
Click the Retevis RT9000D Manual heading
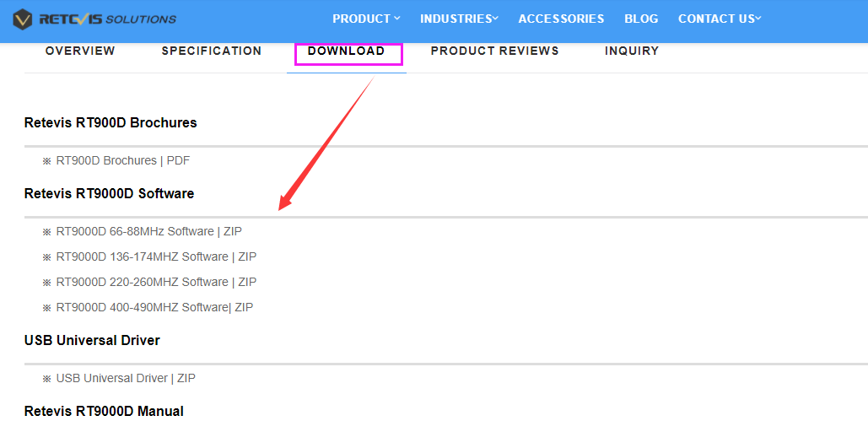[x=104, y=411]
